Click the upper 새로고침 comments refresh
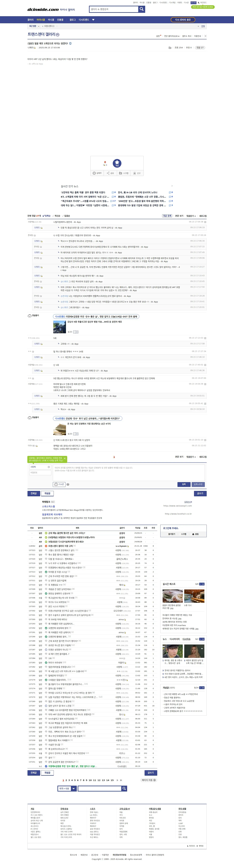The image size is (234, 868). click(203, 216)
